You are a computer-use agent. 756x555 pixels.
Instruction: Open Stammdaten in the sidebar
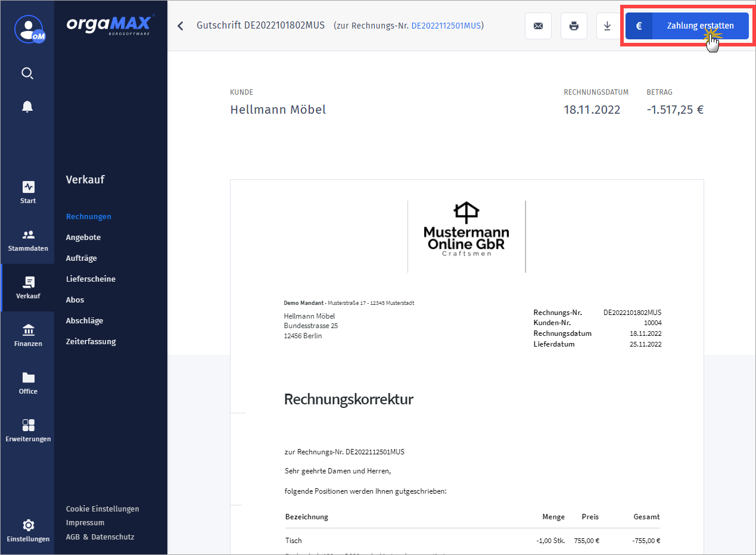click(x=28, y=240)
